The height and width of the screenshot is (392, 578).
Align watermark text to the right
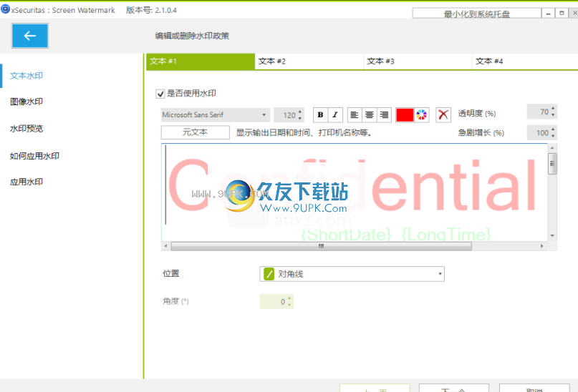pyautogui.click(x=384, y=115)
